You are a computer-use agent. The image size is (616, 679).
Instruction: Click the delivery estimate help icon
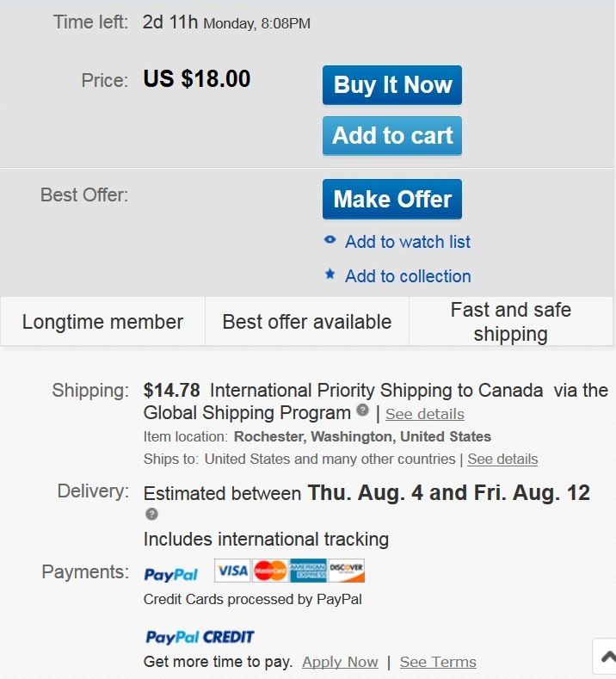tap(151, 515)
